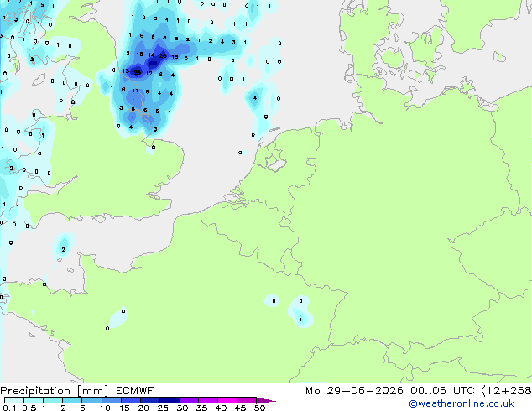Select the 2–5 mm legend color

coord(72,400)
